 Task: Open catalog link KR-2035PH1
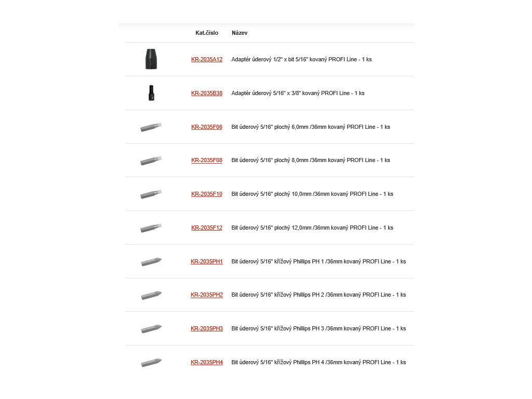[x=207, y=262]
